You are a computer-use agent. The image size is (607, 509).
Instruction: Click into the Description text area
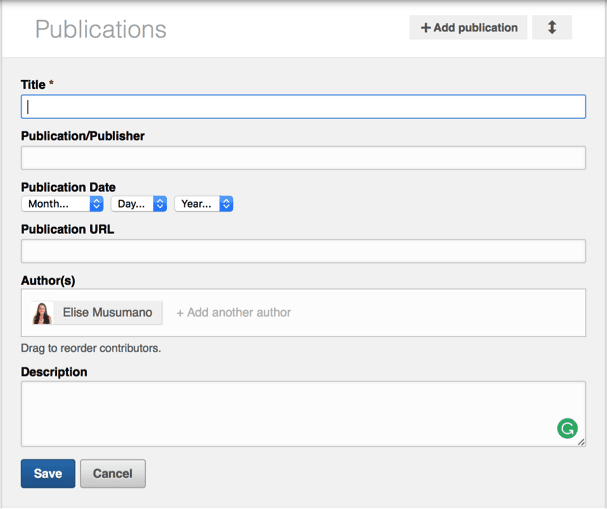coord(290,413)
